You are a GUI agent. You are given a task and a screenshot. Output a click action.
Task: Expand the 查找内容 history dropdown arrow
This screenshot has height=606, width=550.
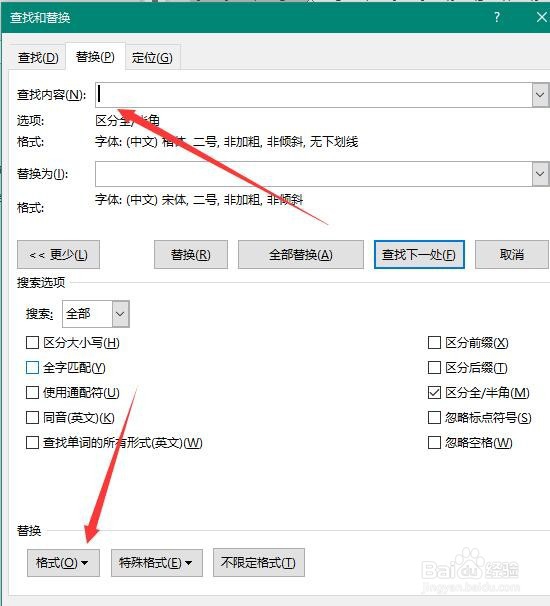tap(540, 95)
